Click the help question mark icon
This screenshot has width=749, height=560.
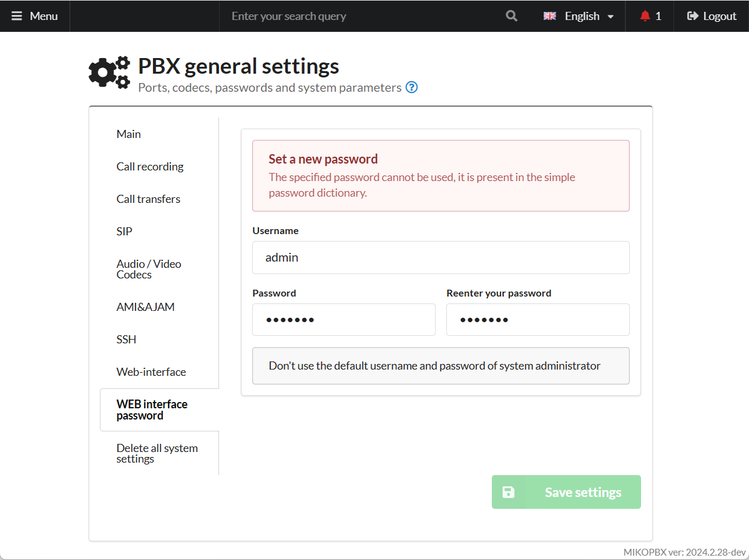point(411,87)
